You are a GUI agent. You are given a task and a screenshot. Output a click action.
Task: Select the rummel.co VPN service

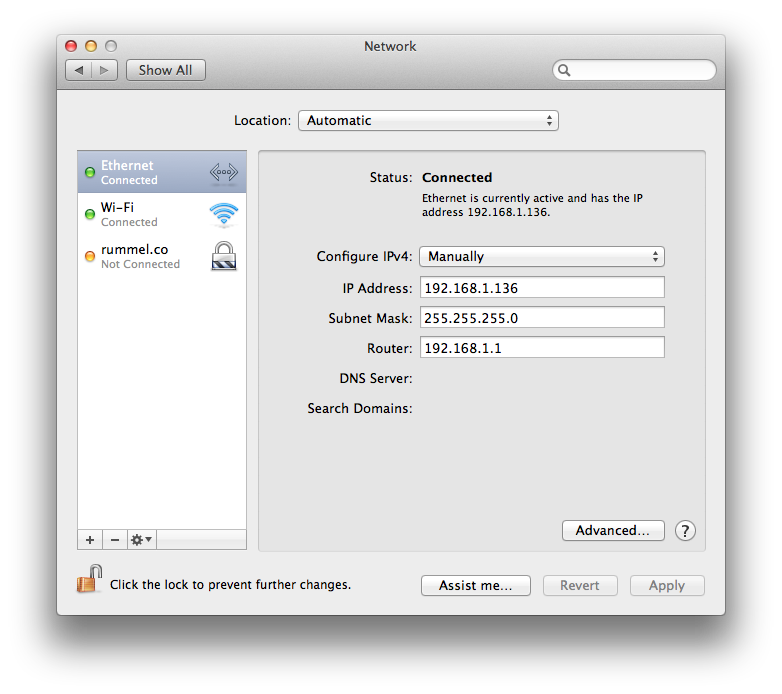coord(162,256)
